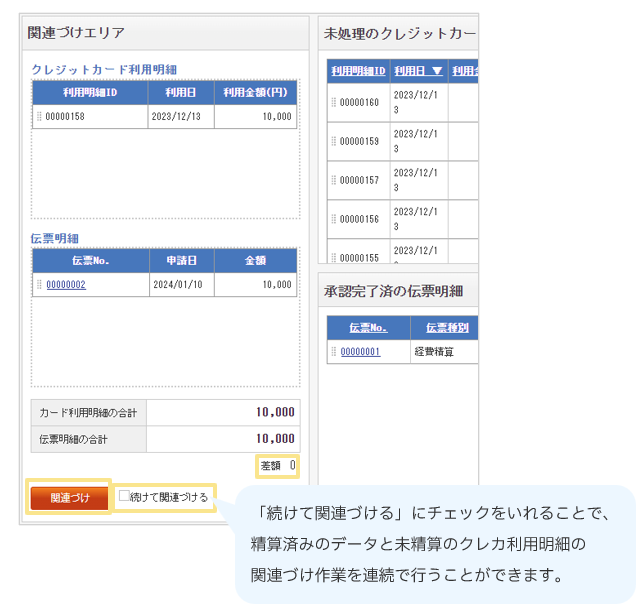644x608 pixels.
Task: Grab drag handle of slip 00000001
Action: pyautogui.click(x=334, y=352)
